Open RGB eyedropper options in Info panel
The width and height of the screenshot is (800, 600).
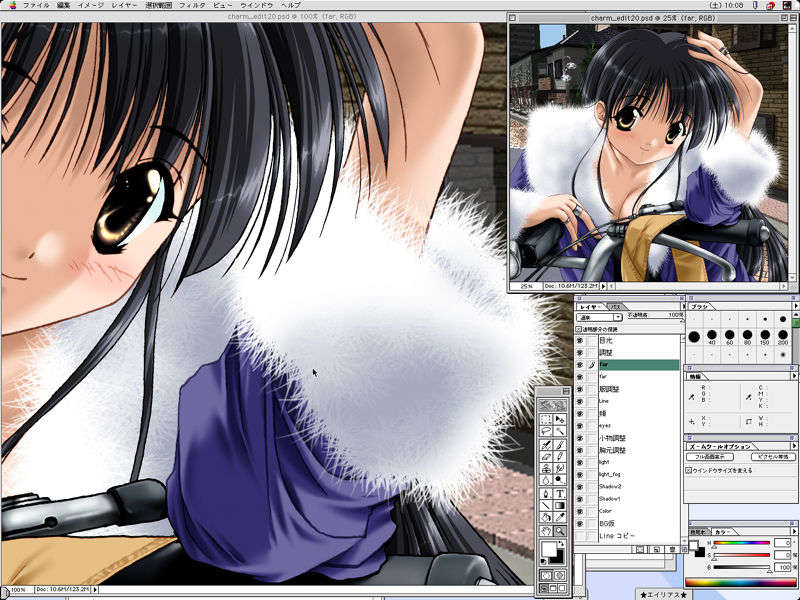coord(692,396)
